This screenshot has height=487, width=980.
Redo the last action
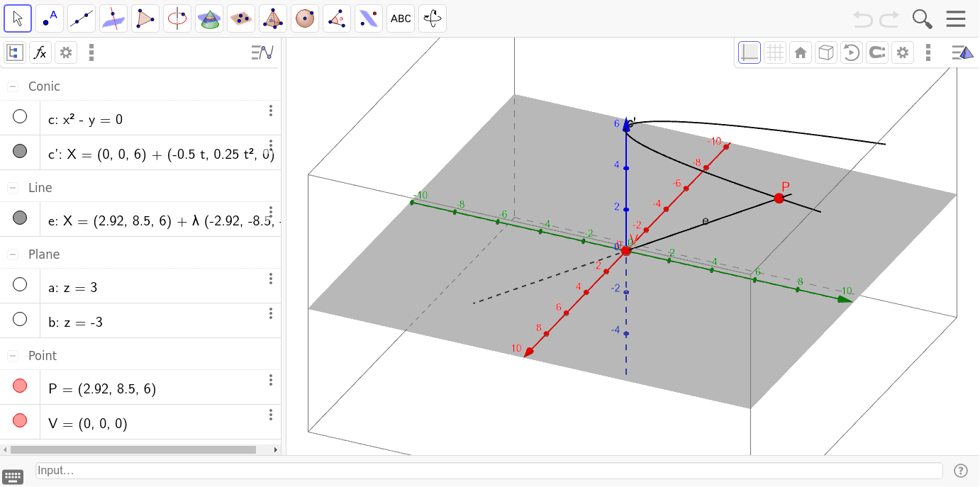[x=889, y=18]
